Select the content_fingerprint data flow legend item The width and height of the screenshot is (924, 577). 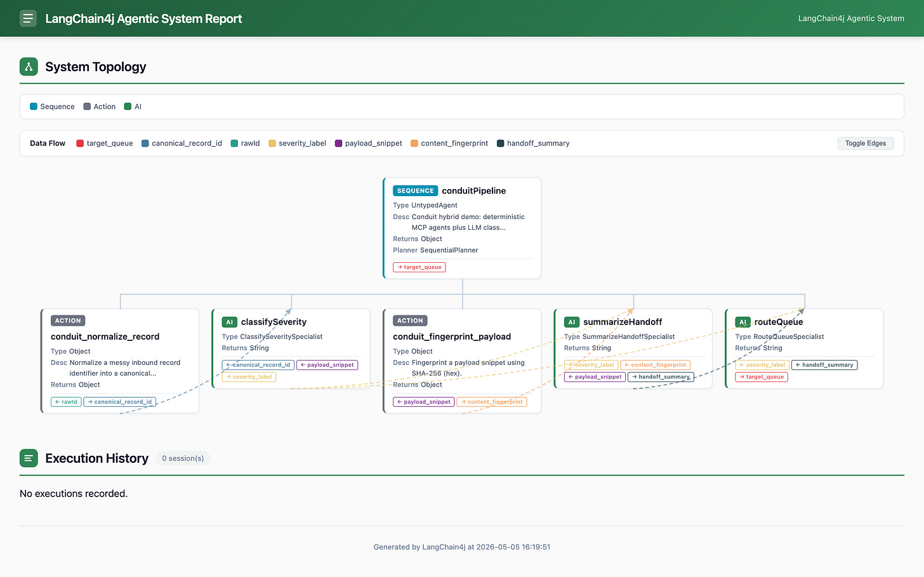pyautogui.click(x=449, y=143)
